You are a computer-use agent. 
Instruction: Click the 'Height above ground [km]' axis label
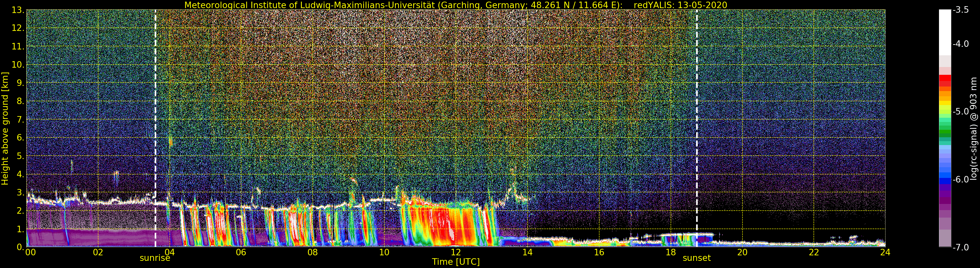pos(5,128)
